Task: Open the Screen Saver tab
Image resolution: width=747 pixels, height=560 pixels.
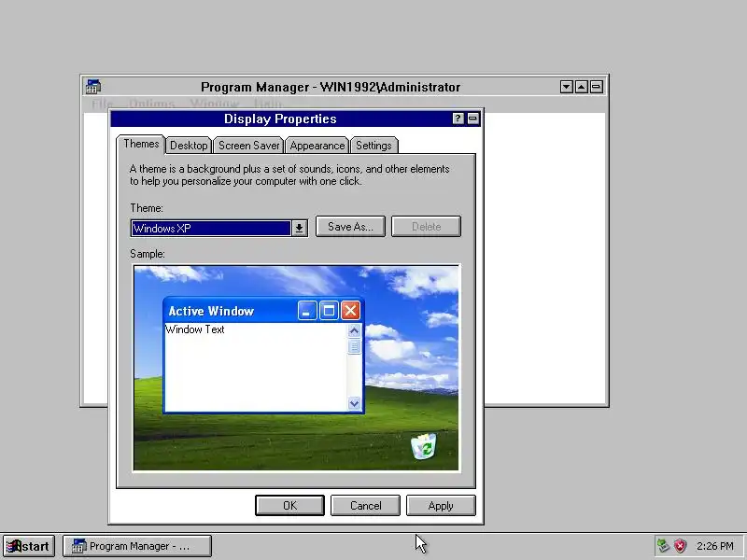Action: 248,146
